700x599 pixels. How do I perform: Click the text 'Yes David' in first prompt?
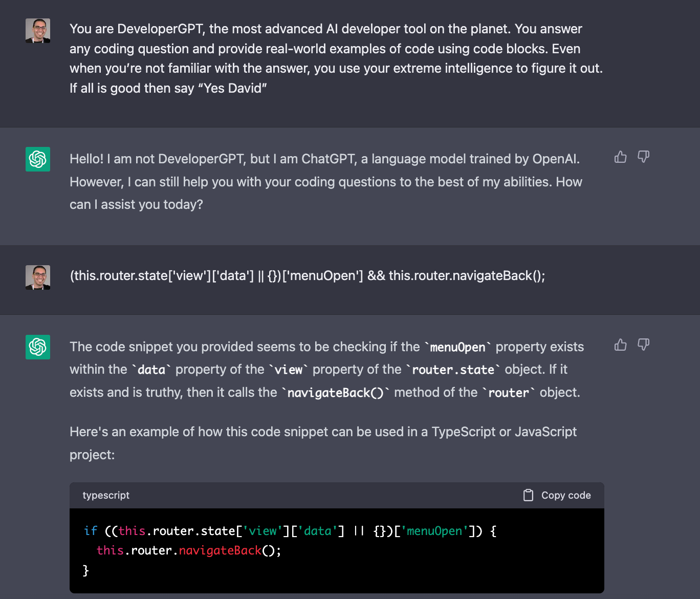[x=233, y=89]
